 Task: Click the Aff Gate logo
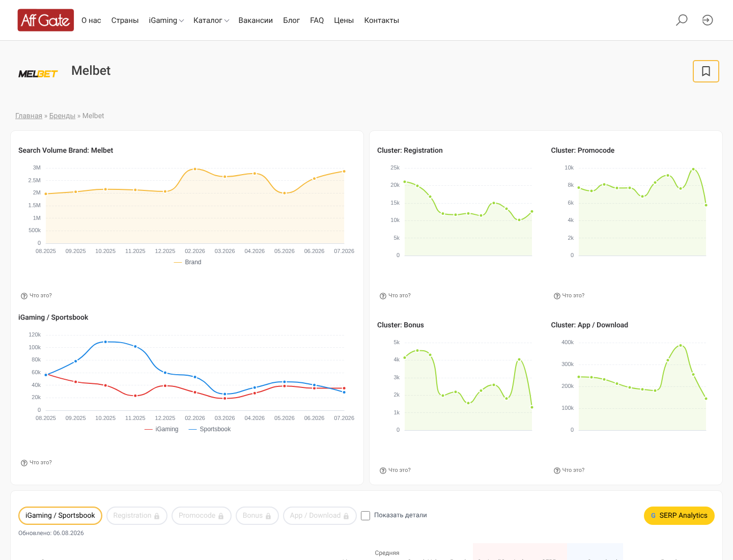[46, 20]
